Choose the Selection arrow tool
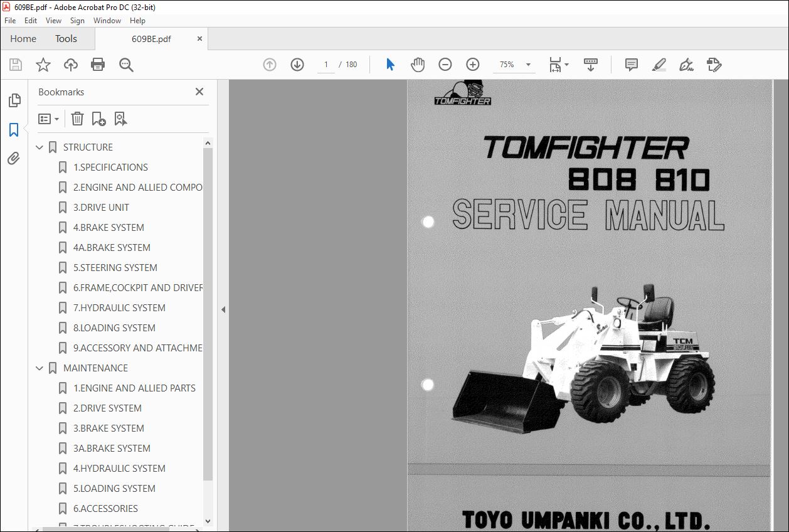 point(390,65)
